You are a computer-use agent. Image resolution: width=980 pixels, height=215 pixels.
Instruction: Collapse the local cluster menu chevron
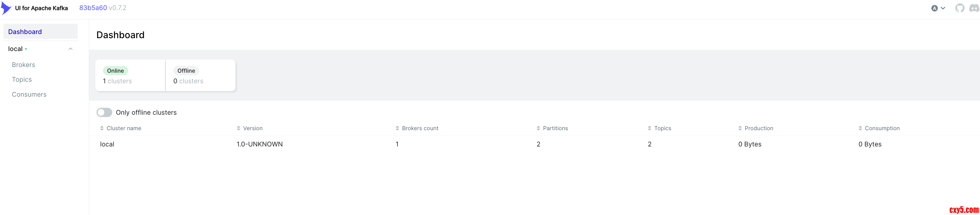click(70, 49)
